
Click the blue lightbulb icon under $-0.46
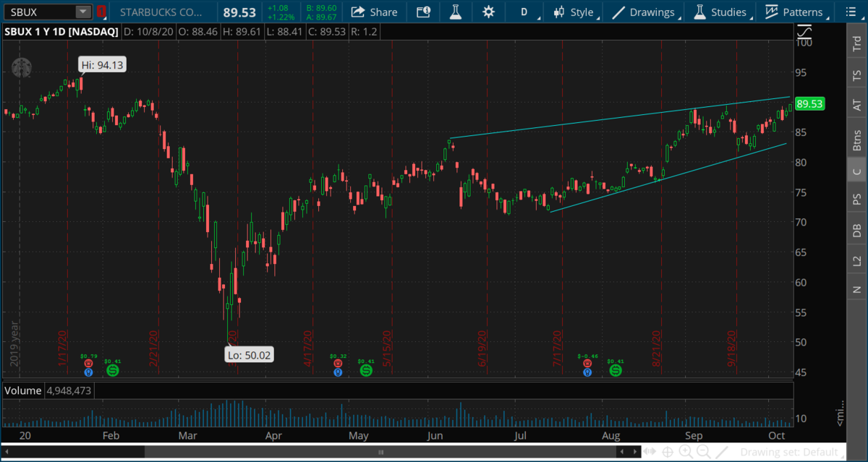click(587, 372)
